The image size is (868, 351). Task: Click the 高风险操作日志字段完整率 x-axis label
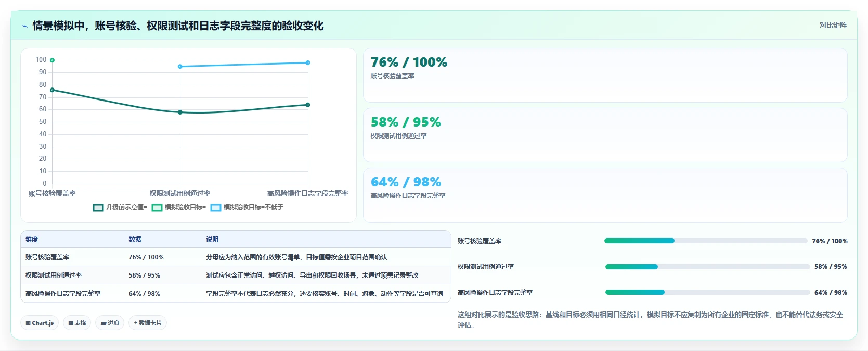click(x=308, y=193)
